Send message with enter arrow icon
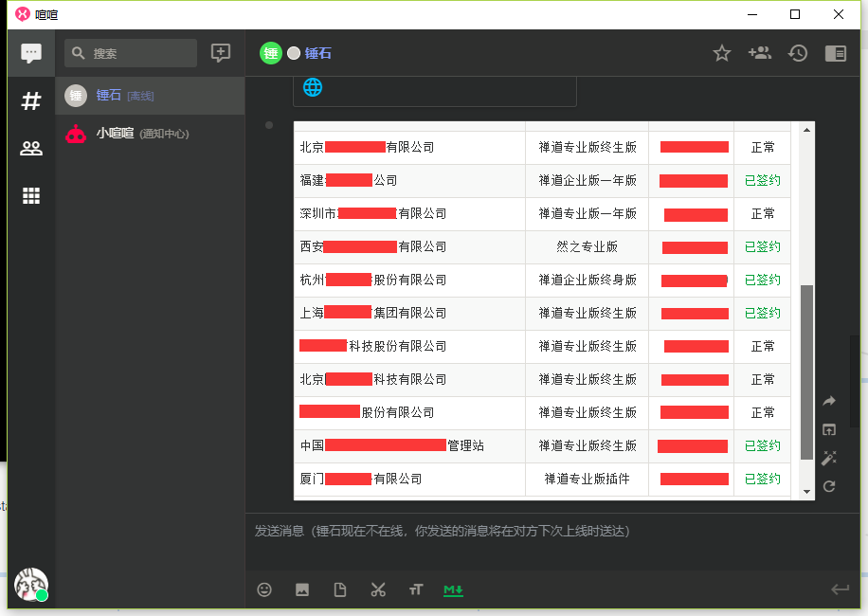The image size is (868, 616). pos(840,590)
